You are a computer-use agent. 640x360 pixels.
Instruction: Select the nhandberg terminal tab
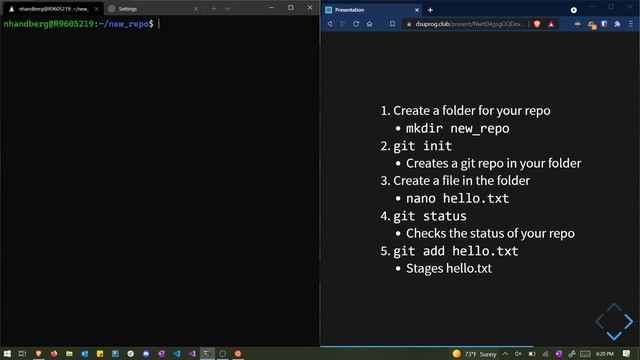pyautogui.click(x=52, y=9)
